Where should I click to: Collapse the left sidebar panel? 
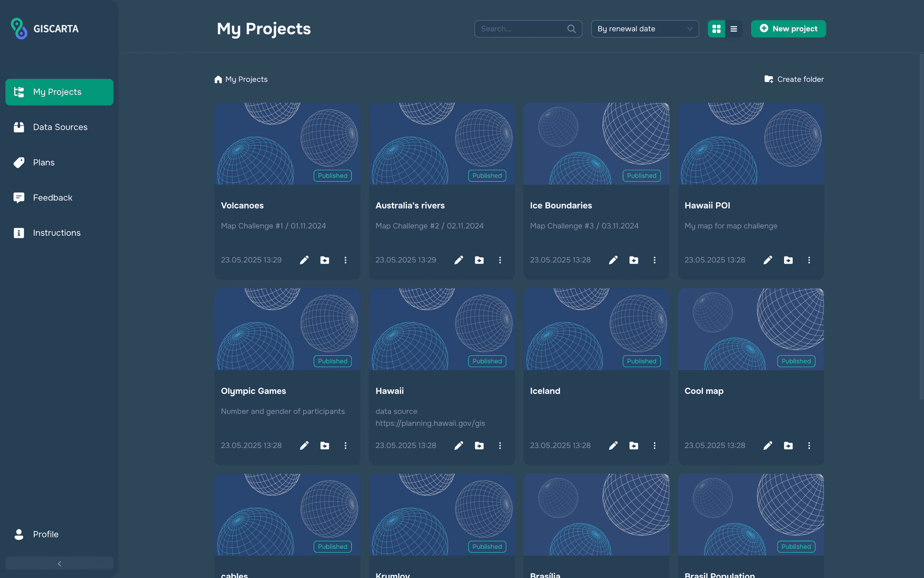[x=59, y=563]
